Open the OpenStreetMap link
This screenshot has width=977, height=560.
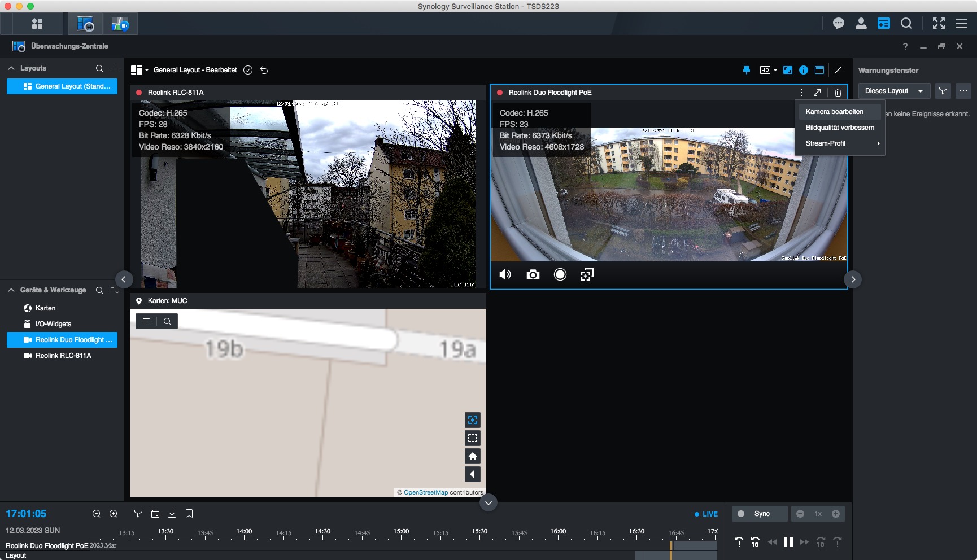tap(425, 492)
